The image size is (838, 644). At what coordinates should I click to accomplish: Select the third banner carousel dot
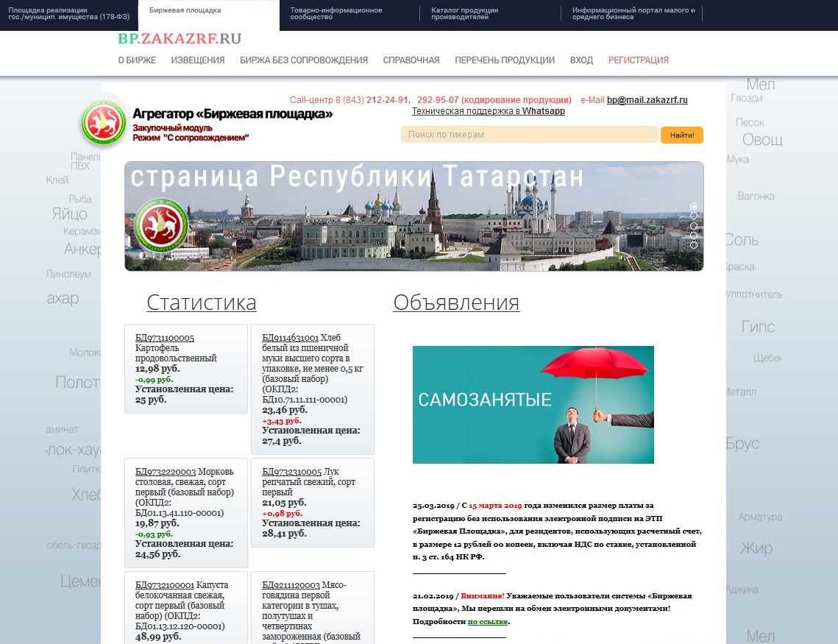click(x=693, y=226)
